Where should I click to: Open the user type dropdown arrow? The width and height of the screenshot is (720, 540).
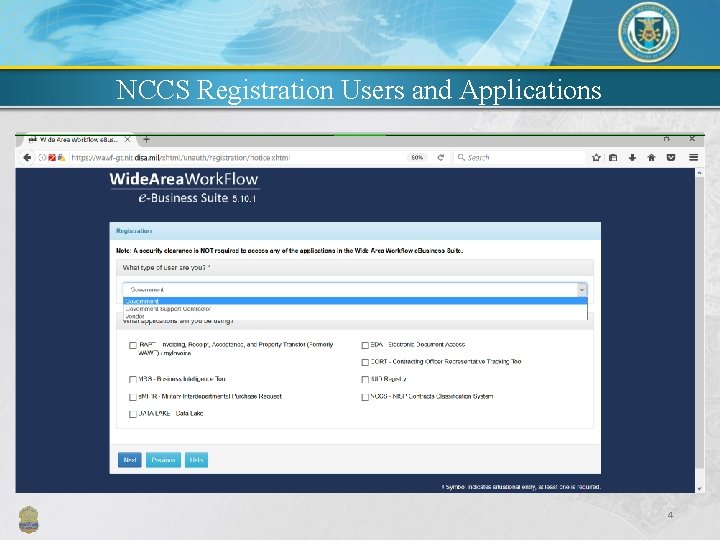click(582, 290)
